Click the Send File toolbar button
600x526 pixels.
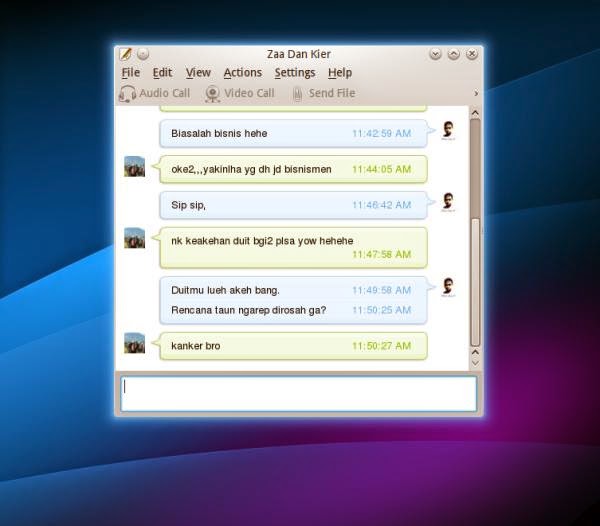324,93
